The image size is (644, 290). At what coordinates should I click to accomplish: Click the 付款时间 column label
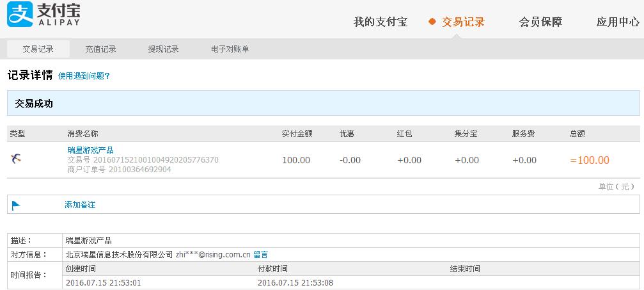coord(272,269)
